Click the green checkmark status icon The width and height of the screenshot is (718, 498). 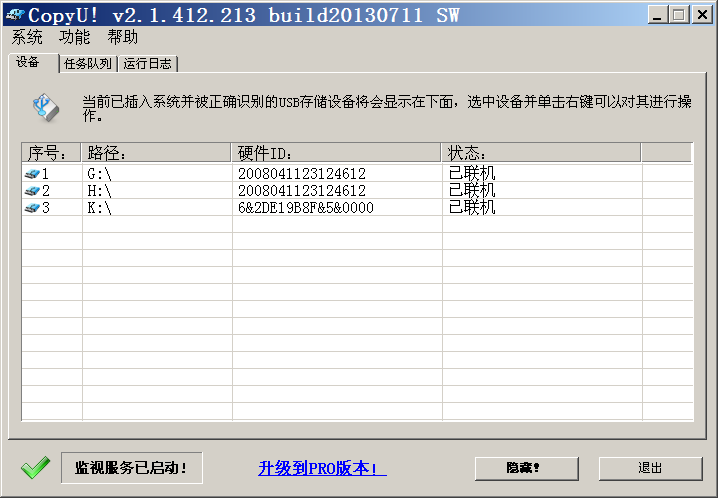(35, 467)
